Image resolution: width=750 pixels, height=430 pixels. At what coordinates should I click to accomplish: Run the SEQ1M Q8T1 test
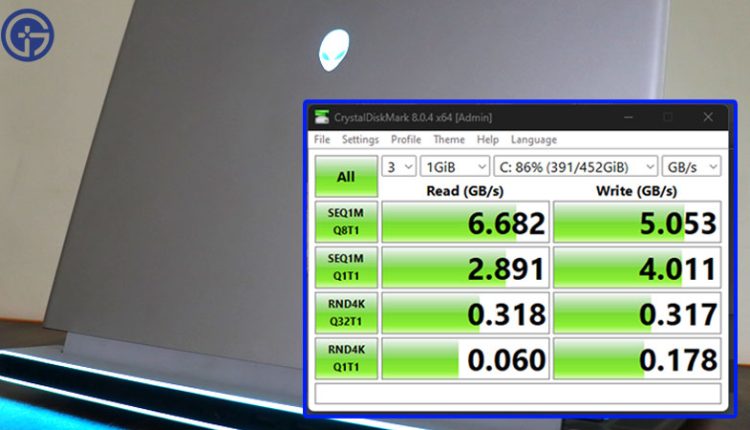tap(346, 222)
